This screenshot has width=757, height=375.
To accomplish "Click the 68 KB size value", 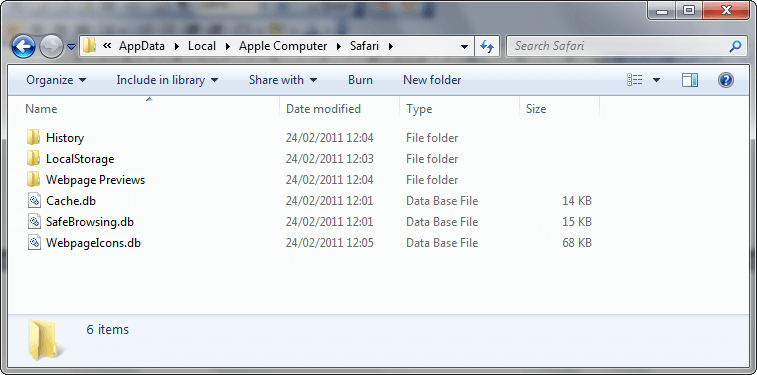I will pyautogui.click(x=576, y=243).
